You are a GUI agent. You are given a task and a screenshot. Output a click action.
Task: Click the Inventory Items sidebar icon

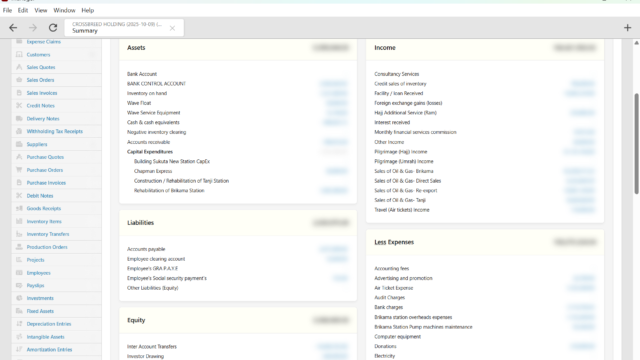click(x=19, y=221)
